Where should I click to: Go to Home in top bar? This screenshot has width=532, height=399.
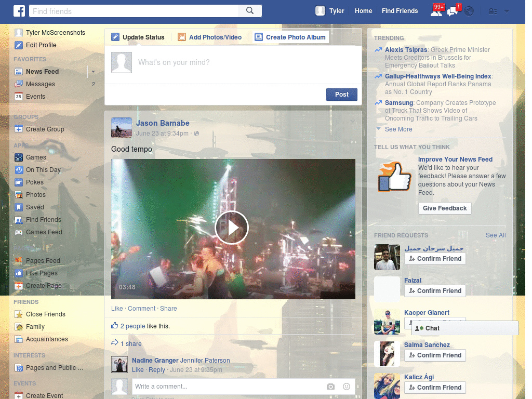[x=363, y=11]
